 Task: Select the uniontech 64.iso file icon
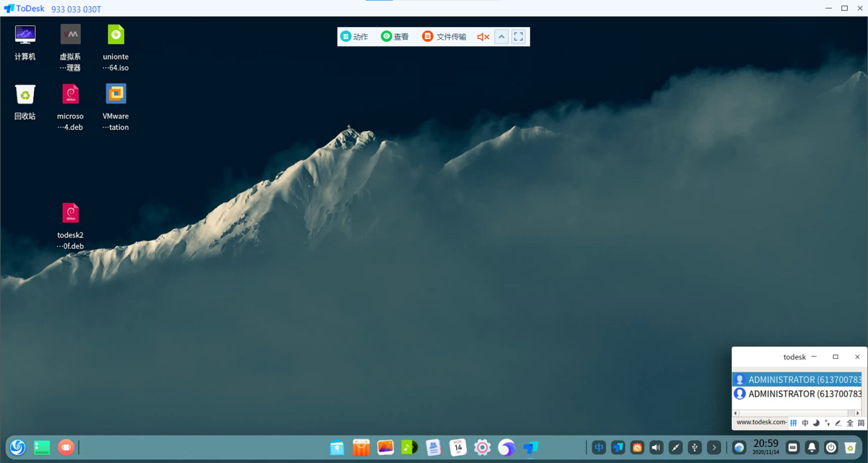(x=116, y=48)
